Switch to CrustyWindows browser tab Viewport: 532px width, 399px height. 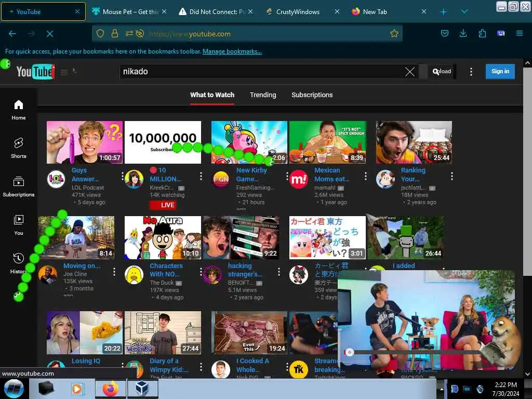(303, 11)
